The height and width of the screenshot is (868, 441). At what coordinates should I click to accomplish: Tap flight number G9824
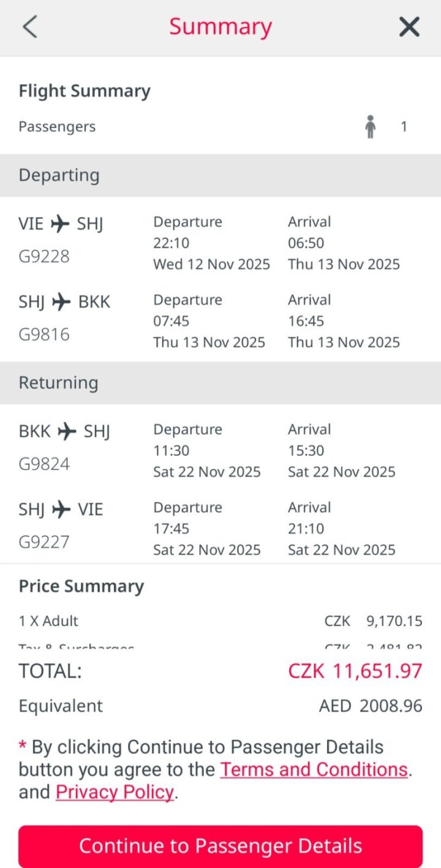tap(44, 464)
